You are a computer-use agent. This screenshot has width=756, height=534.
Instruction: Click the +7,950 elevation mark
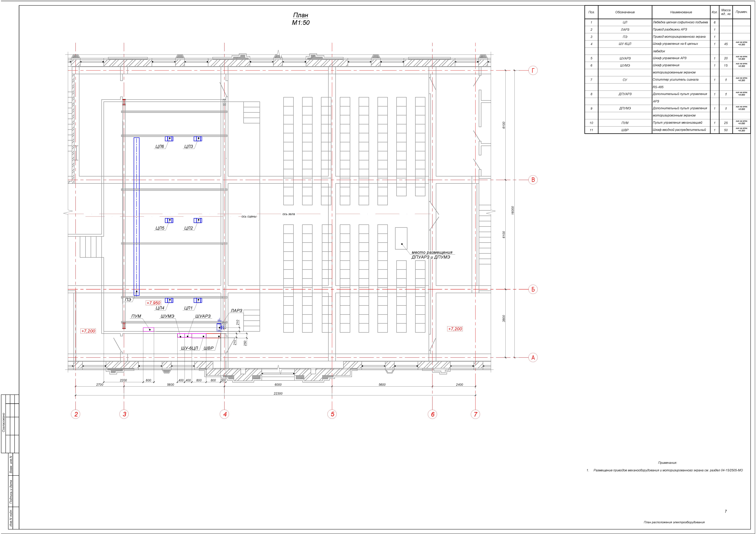(153, 303)
